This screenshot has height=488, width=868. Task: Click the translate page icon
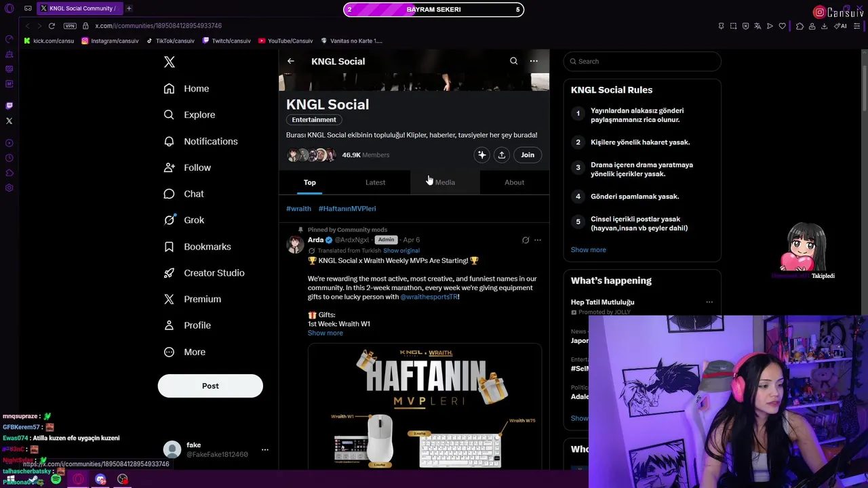[x=757, y=26]
